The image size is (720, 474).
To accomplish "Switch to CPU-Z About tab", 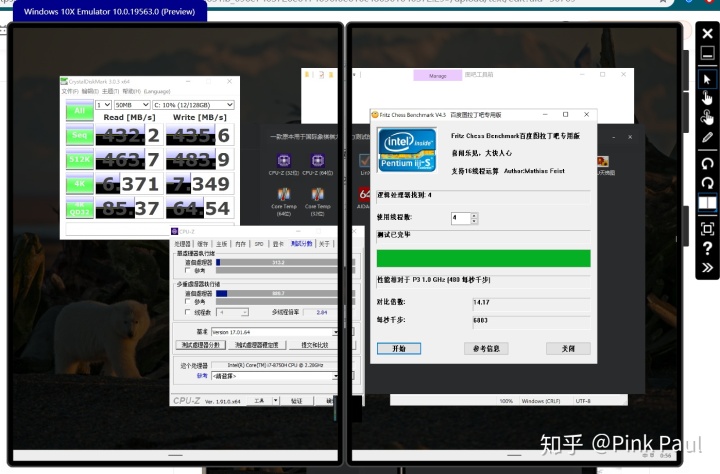I will click(x=324, y=244).
